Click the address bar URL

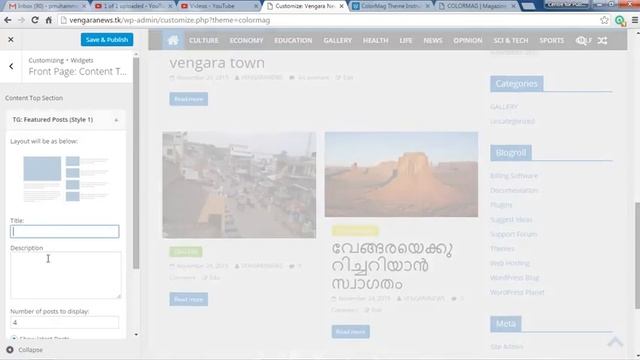point(170,20)
